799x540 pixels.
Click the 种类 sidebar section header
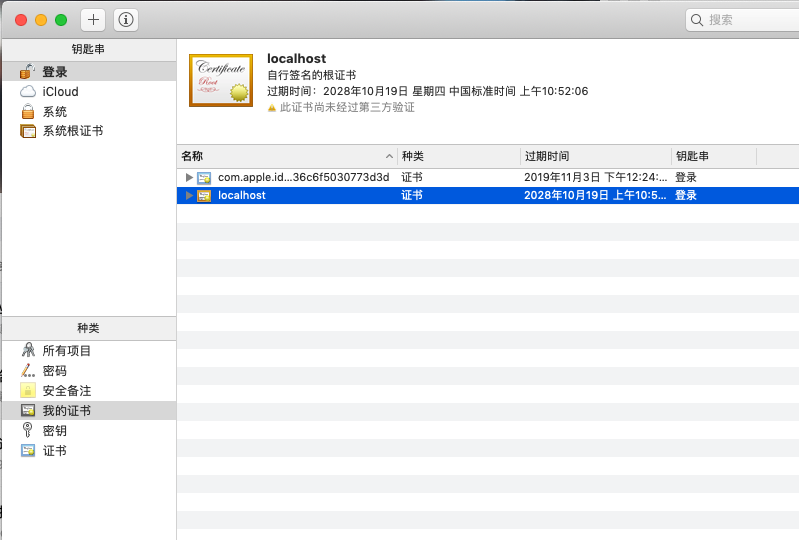[89, 328]
